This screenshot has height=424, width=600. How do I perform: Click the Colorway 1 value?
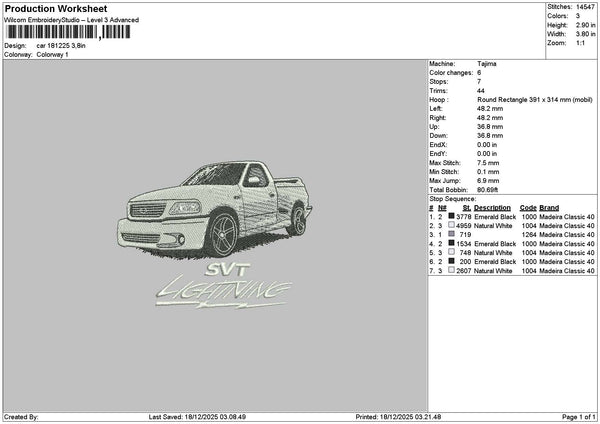click(52, 55)
